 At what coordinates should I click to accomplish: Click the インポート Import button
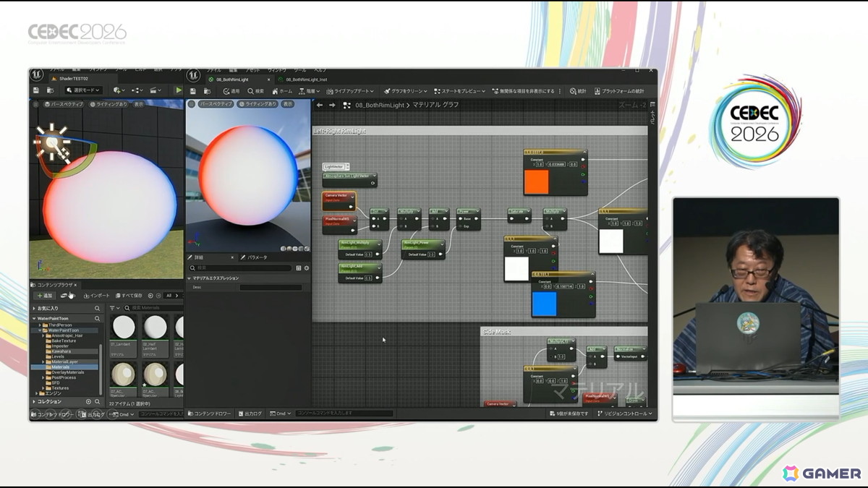point(97,296)
